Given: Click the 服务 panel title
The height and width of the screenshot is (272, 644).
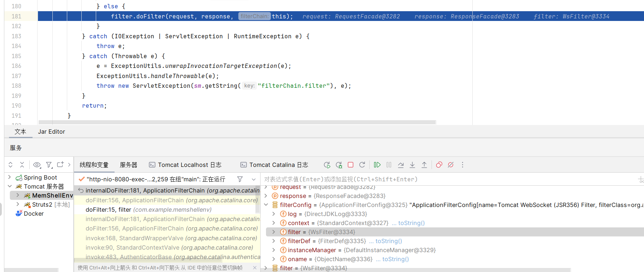Looking at the screenshot, I should [x=16, y=148].
